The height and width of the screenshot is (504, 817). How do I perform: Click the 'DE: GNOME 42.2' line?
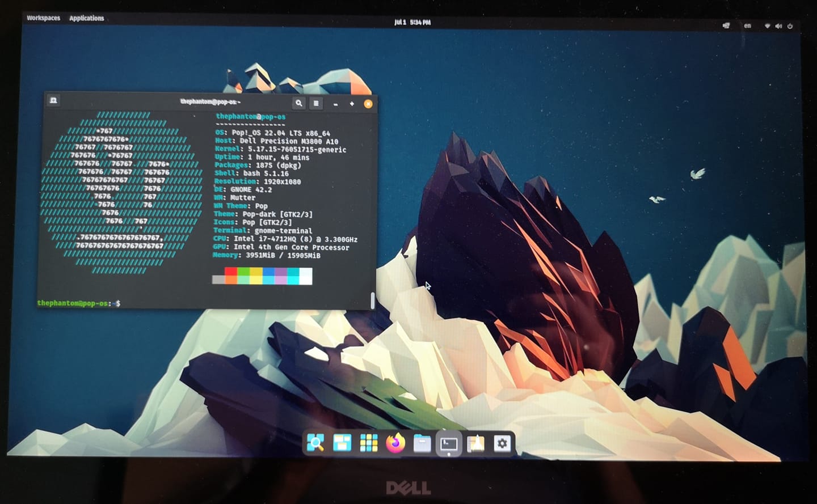(243, 189)
